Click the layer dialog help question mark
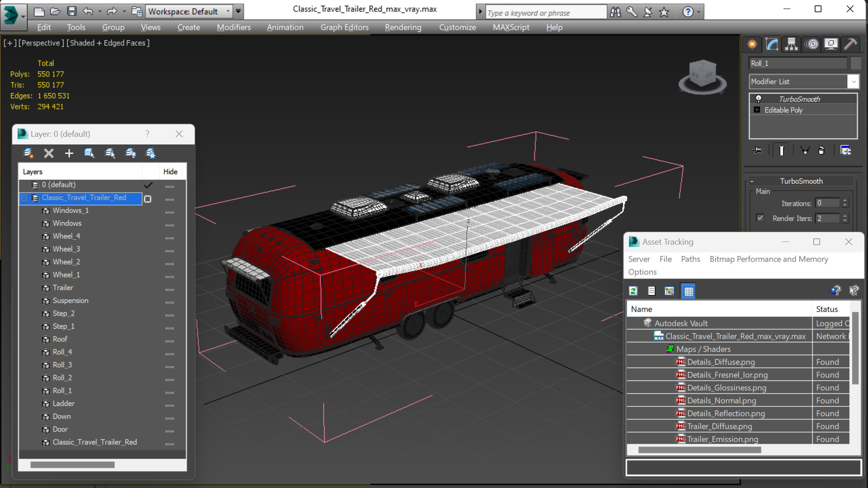The width and height of the screenshot is (868, 488). (x=147, y=134)
